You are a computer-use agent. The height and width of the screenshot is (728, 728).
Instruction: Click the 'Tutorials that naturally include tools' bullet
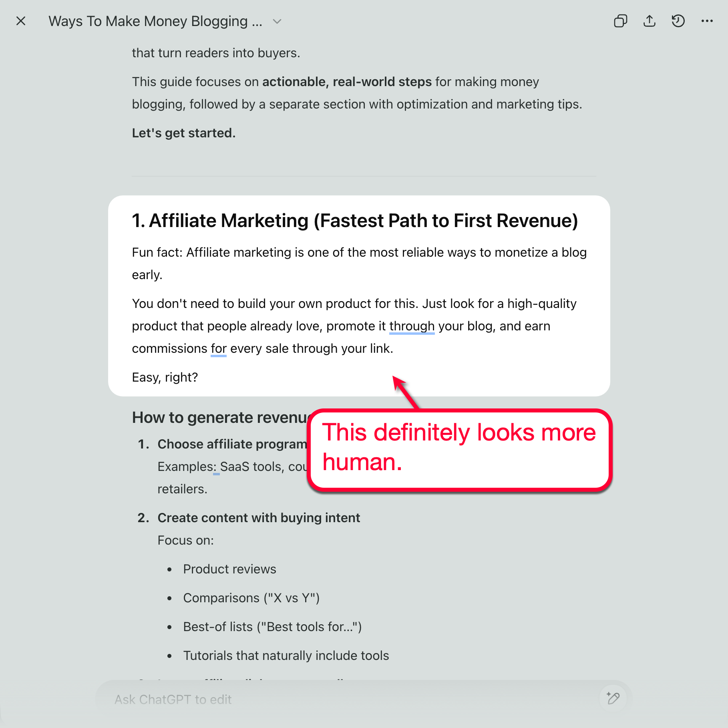pyautogui.click(x=286, y=656)
